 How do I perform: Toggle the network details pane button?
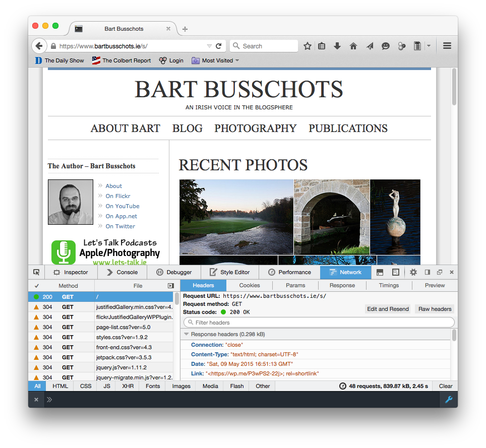pyautogui.click(x=171, y=286)
